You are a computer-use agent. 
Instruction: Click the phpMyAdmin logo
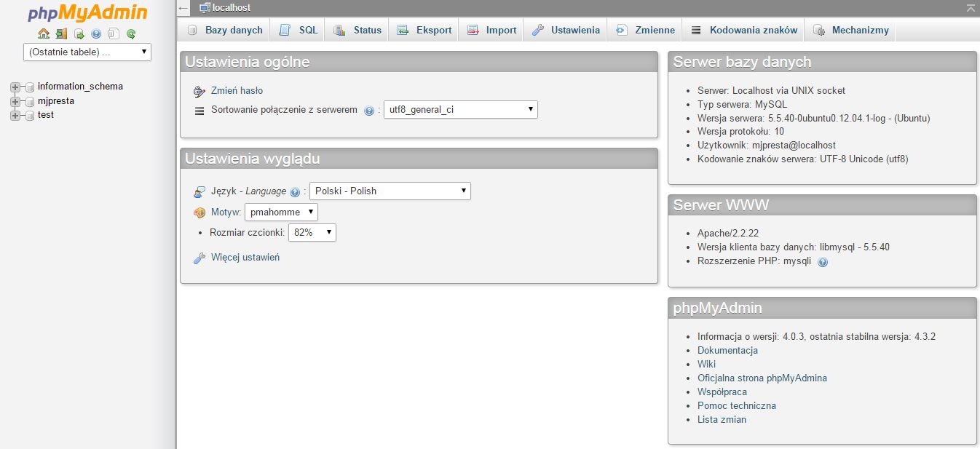click(x=87, y=13)
